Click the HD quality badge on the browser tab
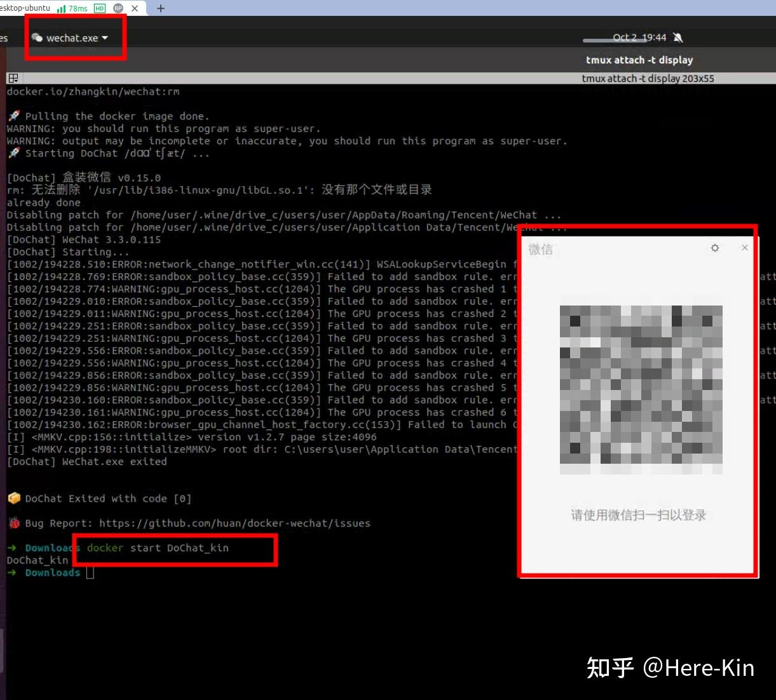Image resolution: width=776 pixels, height=700 pixels. pyautogui.click(x=99, y=8)
